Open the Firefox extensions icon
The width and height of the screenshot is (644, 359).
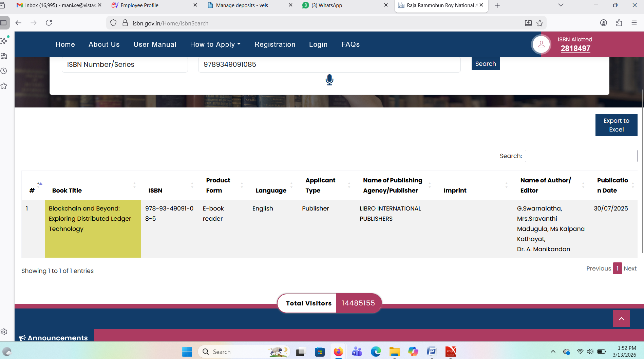[x=619, y=23]
